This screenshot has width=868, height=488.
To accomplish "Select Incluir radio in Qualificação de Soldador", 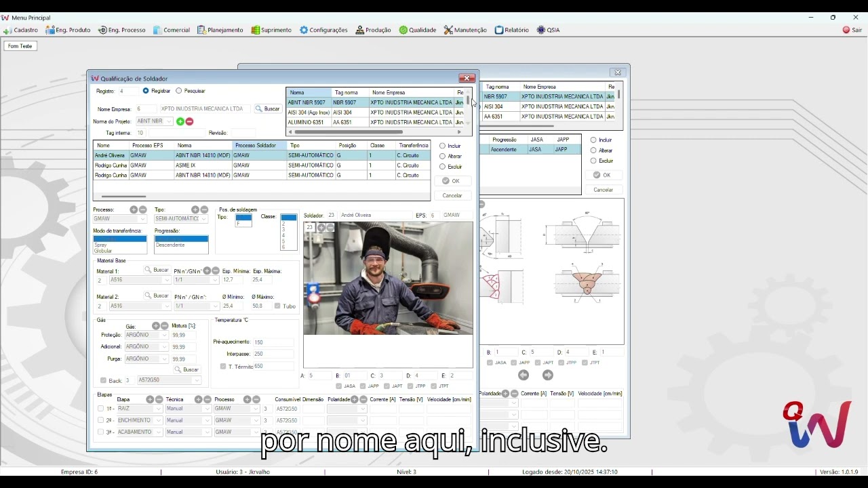I will pyautogui.click(x=443, y=146).
